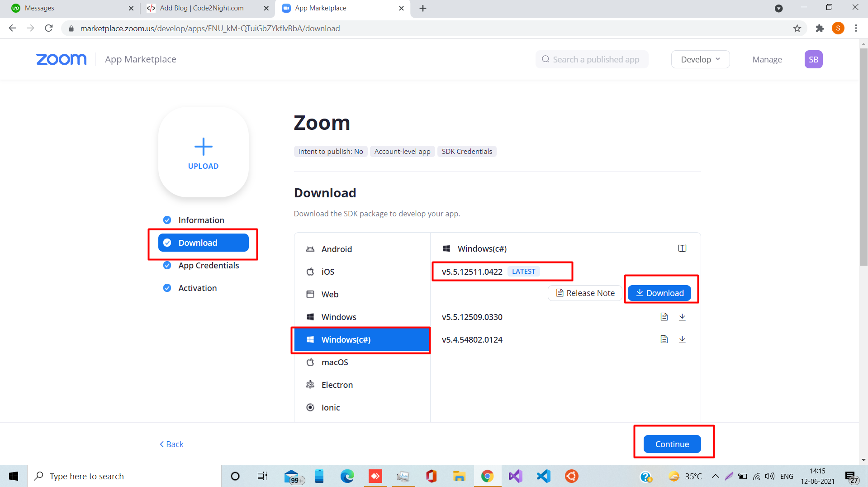
Task: Go to Information step
Action: point(203,220)
